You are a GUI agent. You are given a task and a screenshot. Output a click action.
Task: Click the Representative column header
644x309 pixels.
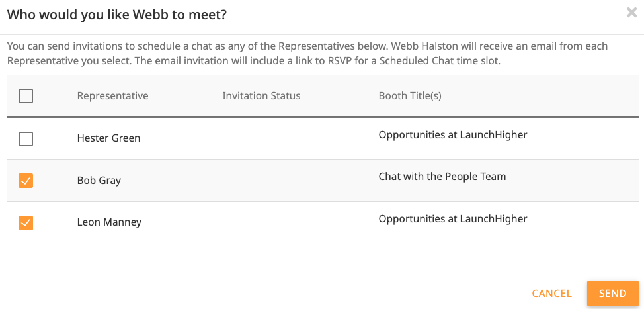(x=113, y=96)
